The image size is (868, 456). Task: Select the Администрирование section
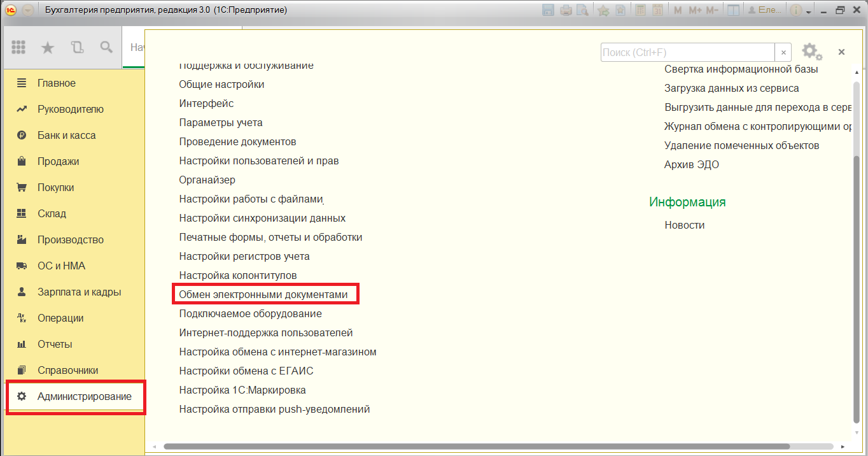coord(84,396)
